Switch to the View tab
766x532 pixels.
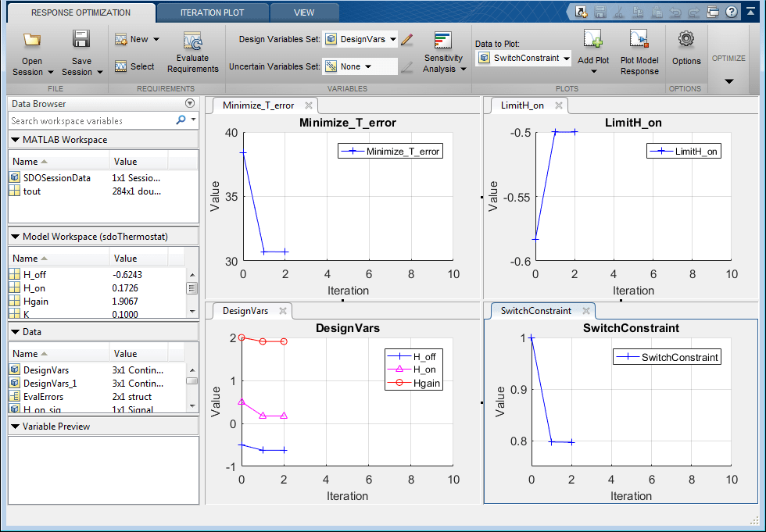pyautogui.click(x=304, y=12)
